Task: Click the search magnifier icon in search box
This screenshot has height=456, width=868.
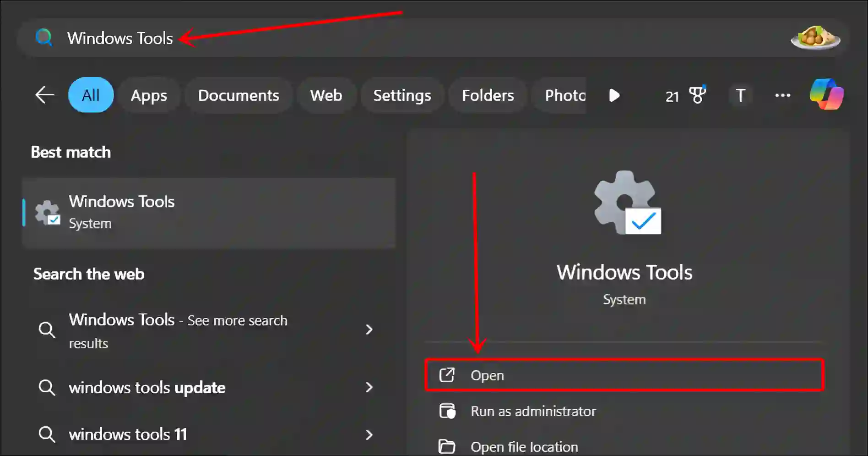Action: point(44,38)
